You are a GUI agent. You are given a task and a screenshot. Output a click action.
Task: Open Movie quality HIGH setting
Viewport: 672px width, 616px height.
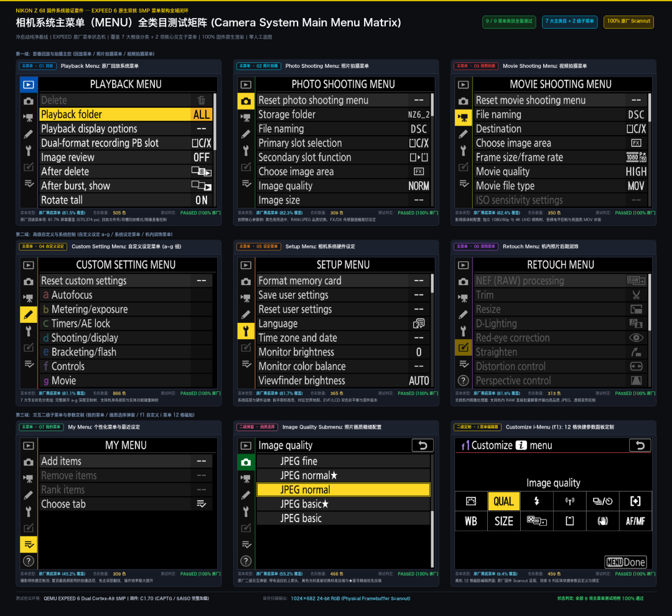click(x=561, y=172)
